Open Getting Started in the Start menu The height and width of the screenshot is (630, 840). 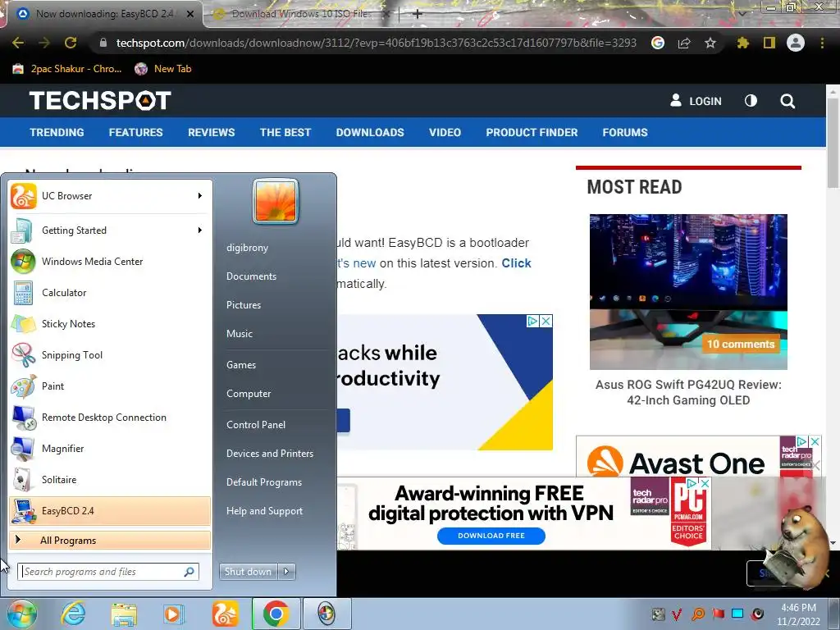click(x=109, y=231)
